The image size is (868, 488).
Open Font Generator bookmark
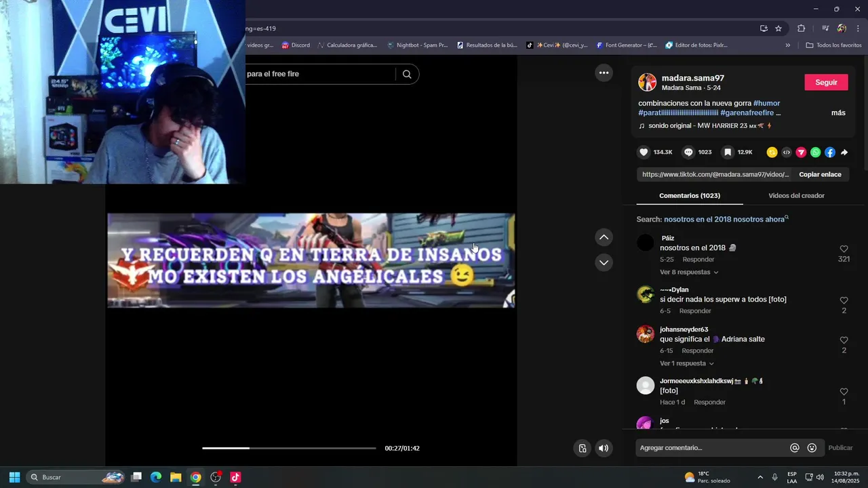tap(627, 45)
